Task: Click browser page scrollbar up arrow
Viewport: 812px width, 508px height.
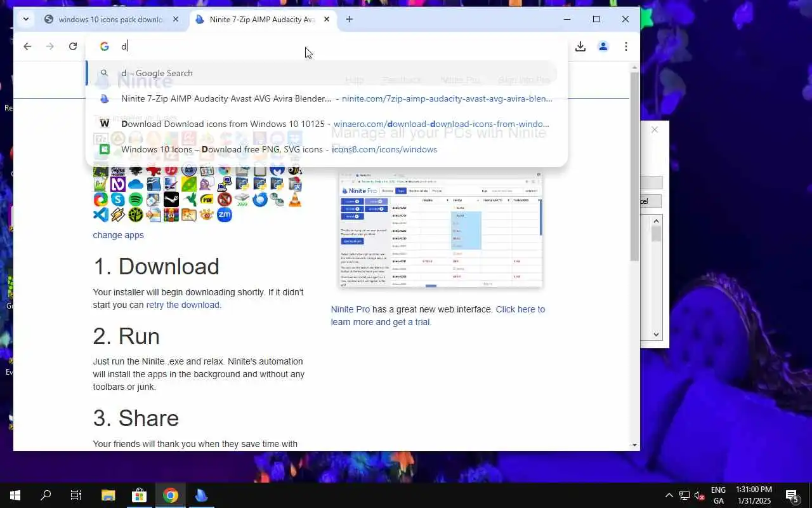Action: (x=634, y=67)
